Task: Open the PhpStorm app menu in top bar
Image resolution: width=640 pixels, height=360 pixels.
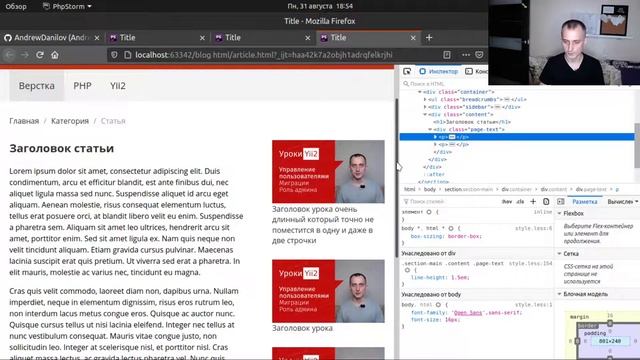Action: [x=67, y=6]
